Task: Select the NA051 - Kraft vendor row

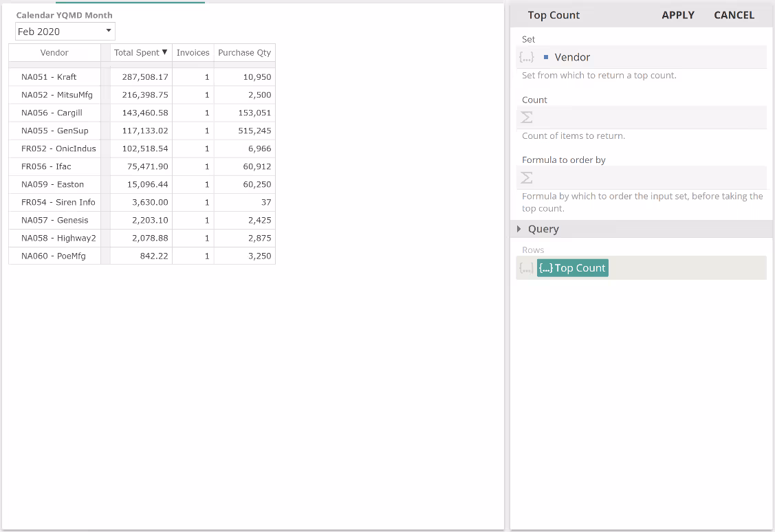Action: click(49, 77)
